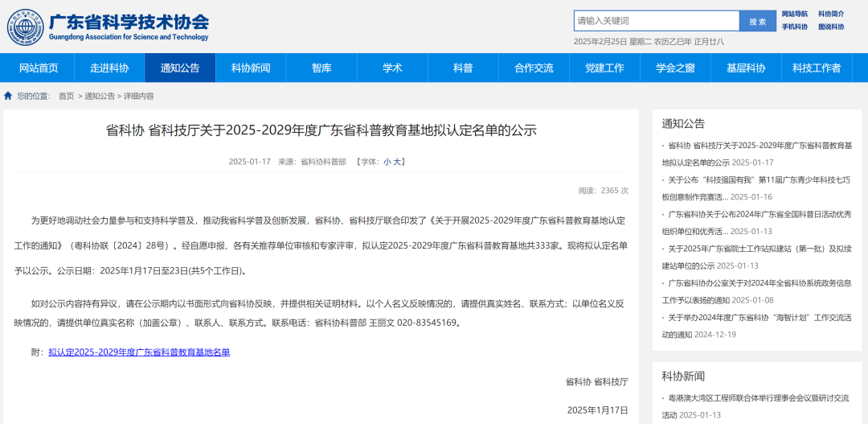This screenshot has height=424, width=868.
Task: Click the home icon beside 您的位置
Action: (8, 96)
